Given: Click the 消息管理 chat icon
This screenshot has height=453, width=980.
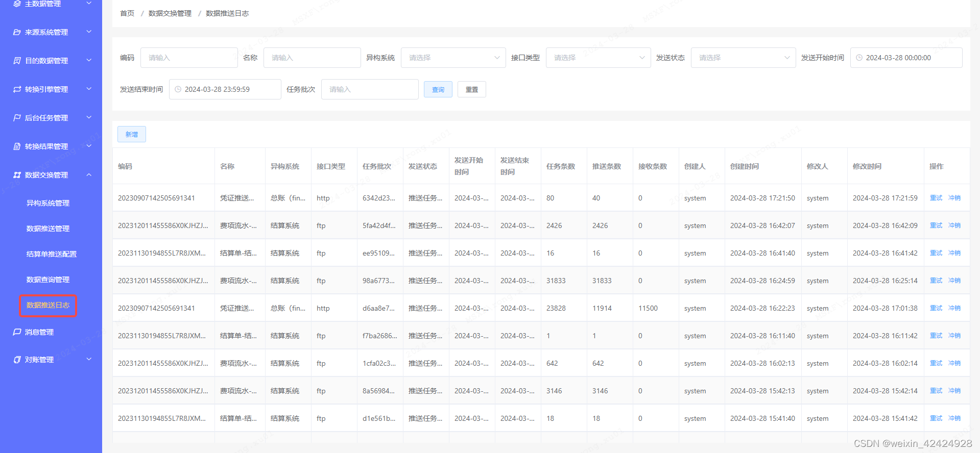Looking at the screenshot, I should click(x=17, y=332).
